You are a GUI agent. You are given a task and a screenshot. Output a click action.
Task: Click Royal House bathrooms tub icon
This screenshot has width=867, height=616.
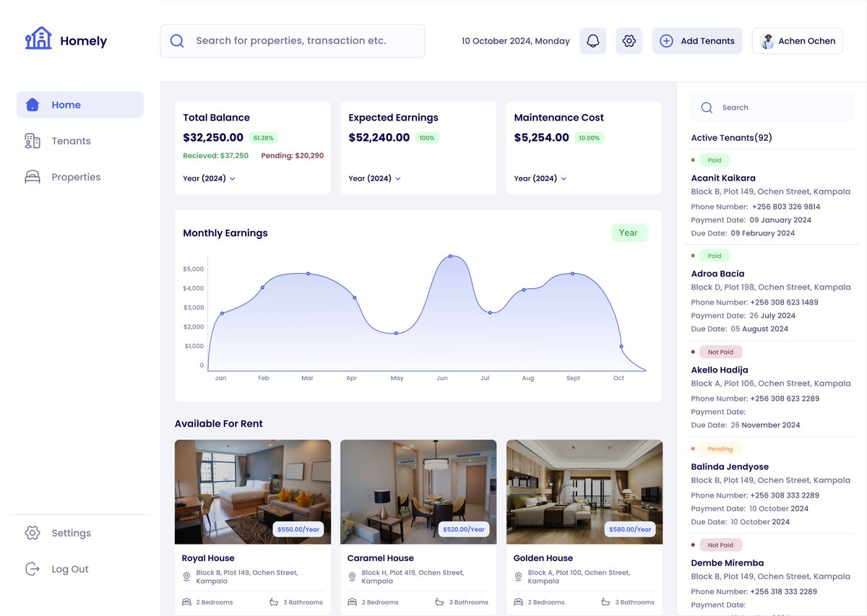[x=274, y=602]
